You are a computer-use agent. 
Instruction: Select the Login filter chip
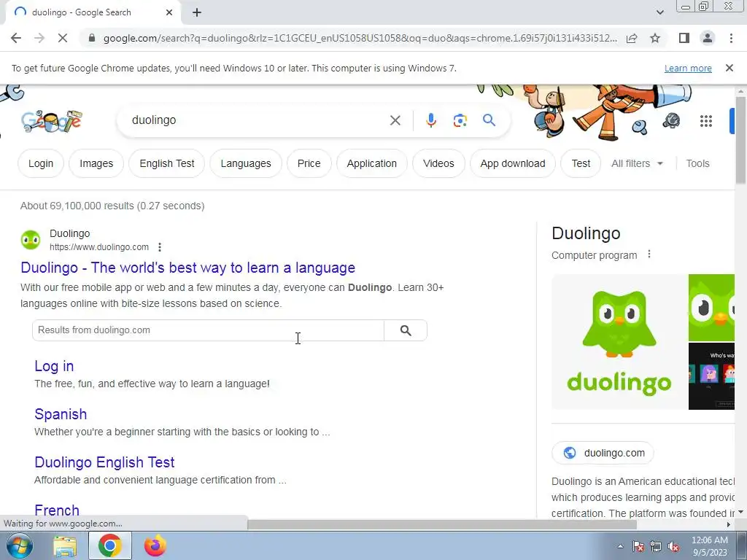tap(41, 163)
